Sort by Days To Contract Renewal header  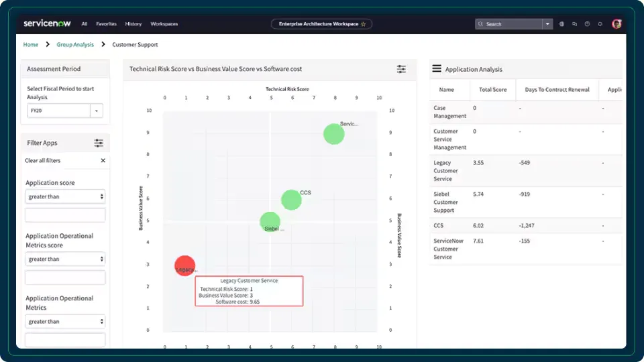pos(557,89)
